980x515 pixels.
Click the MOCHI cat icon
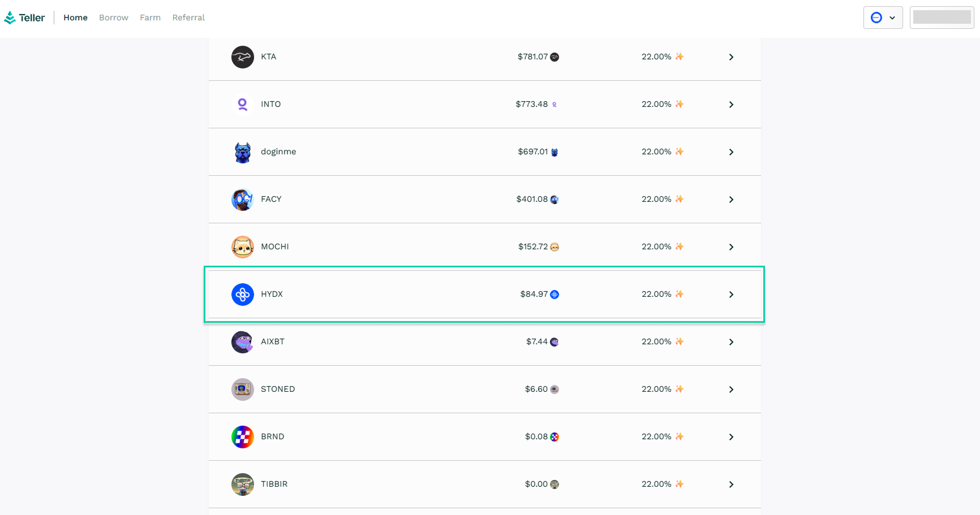[x=242, y=247]
